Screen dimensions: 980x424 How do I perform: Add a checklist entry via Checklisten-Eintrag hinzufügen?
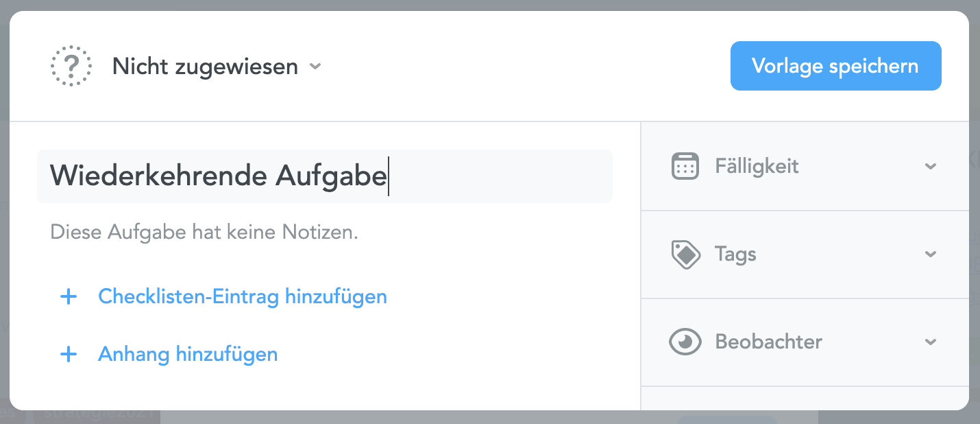click(243, 296)
